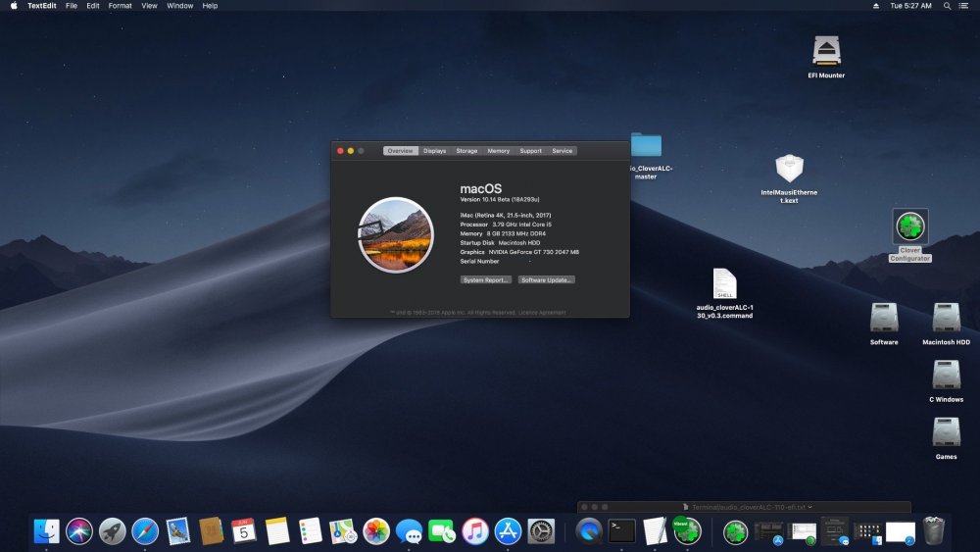The width and height of the screenshot is (980, 552).
Task: Switch to the Service tab
Action: pyautogui.click(x=562, y=151)
